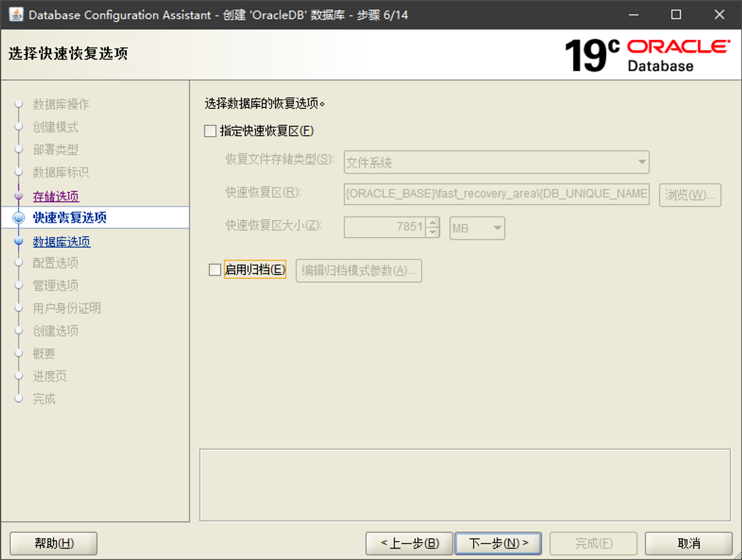This screenshot has height=560, width=742.
Task: Decrease the recovery area size with down arrow
Action: coord(432,232)
